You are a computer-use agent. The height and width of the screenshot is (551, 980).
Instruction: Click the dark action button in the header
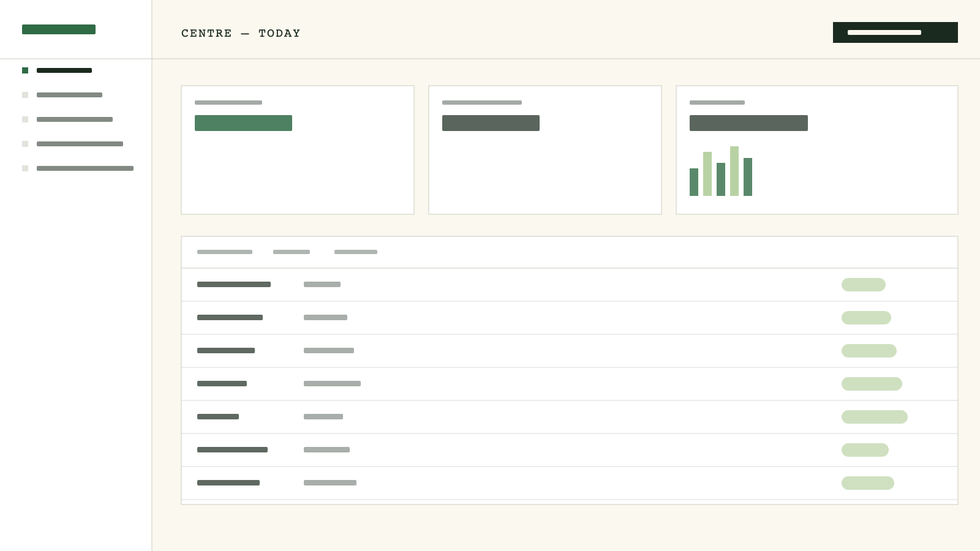[x=895, y=32]
